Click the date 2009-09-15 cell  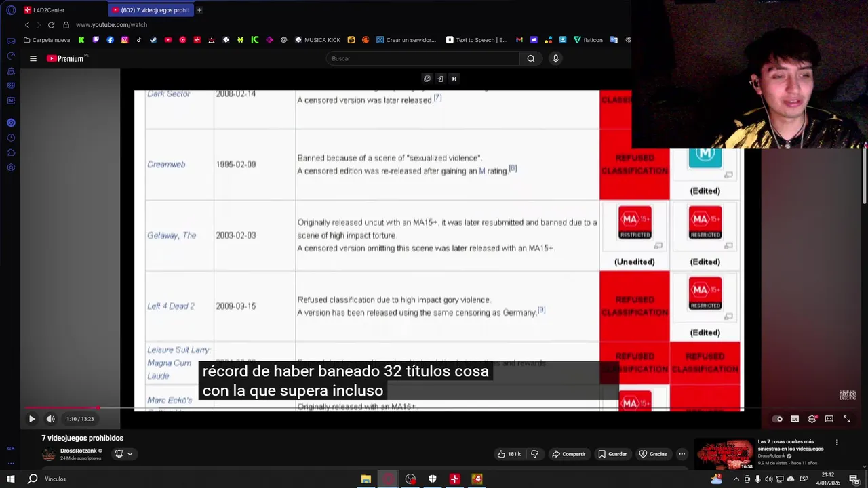coord(236,306)
